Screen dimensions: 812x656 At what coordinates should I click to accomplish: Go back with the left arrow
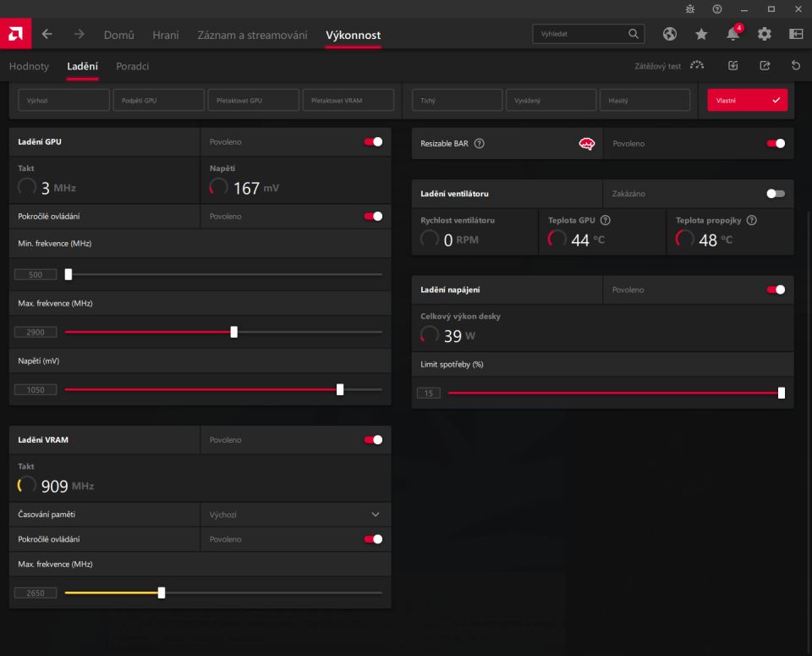(x=47, y=34)
